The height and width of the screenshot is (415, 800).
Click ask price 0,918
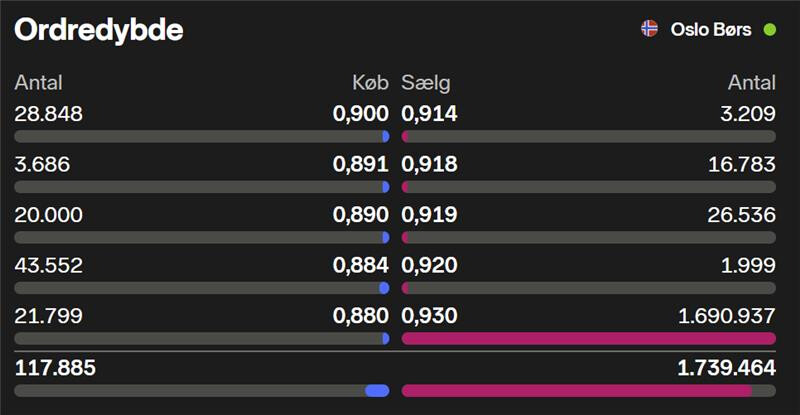click(429, 164)
